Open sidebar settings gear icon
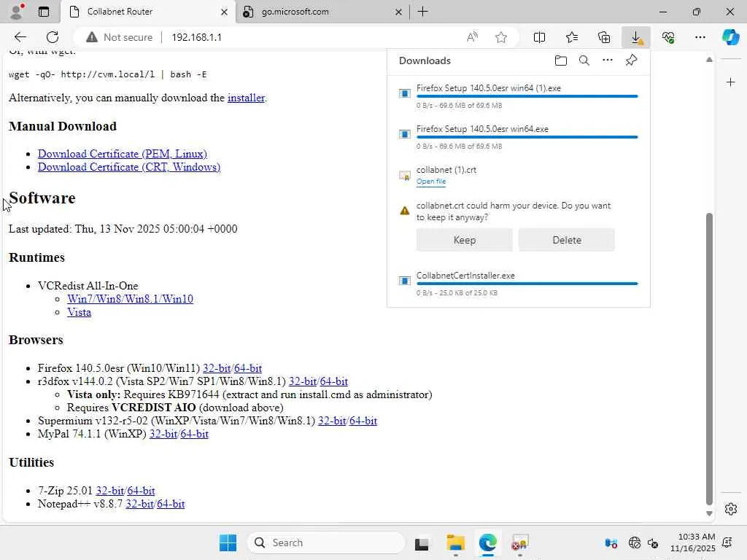This screenshot has width=747, height=560. [730, 509]
